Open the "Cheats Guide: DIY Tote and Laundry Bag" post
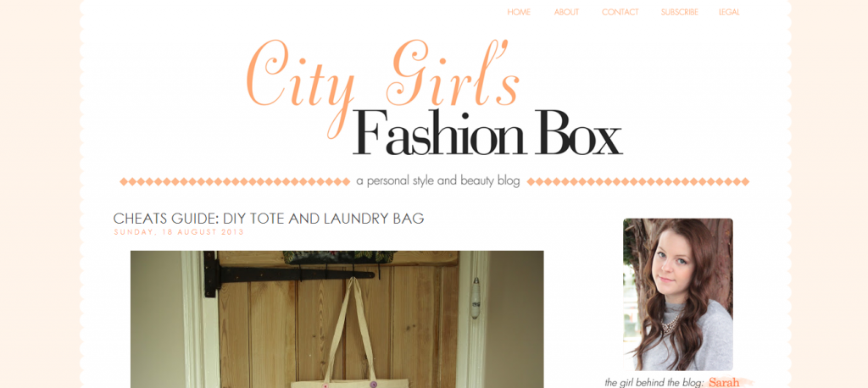The width and height of the screenshot is (868, 388). point(269,219)
